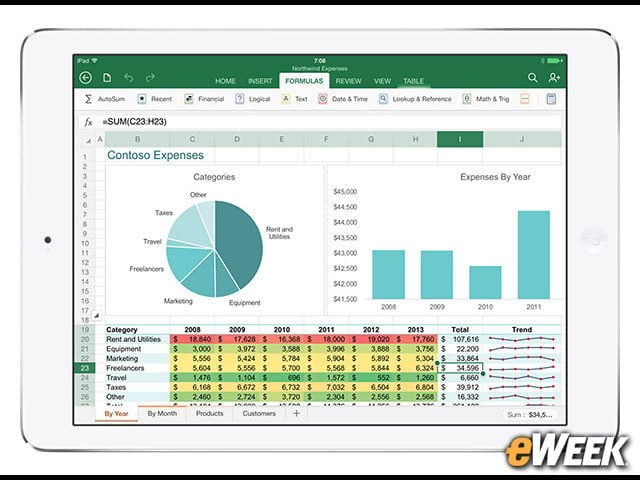
Task: Add a new sheet with plus
Action: 297,413
